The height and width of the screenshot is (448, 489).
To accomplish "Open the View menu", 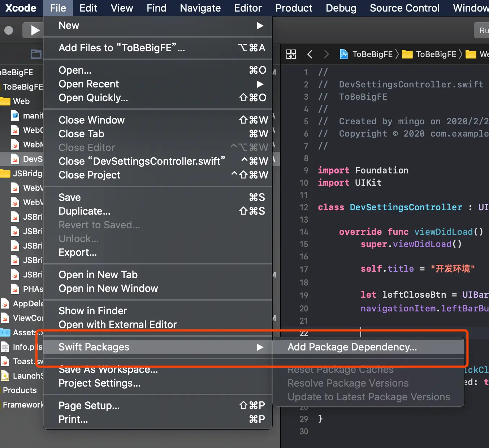I will pyautogui.click(x=122, y=8).
